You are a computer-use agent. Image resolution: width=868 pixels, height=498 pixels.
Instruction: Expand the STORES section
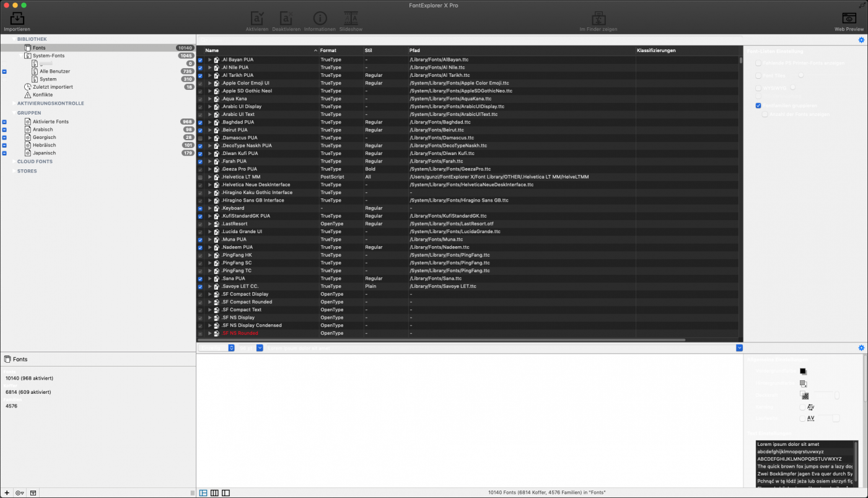coord(14,171)
